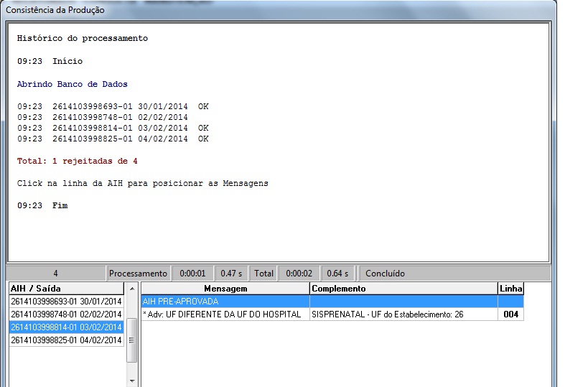Select the AIH PRE-APROVADA message row
This screenshot has height=387, width=588.
point(225,302)
